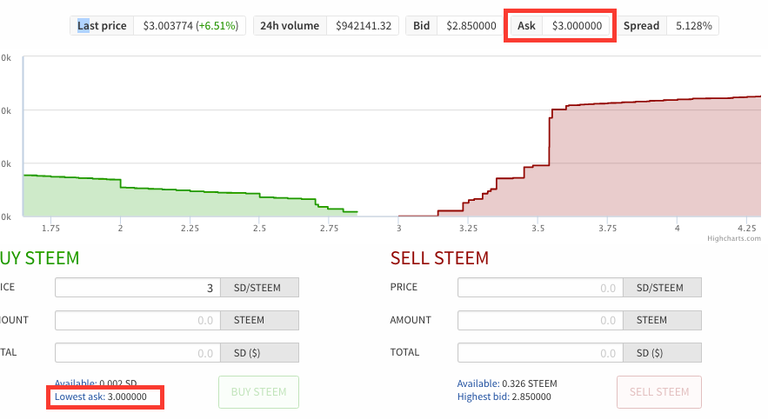Click the SELL STEEM heading
Image resolution: width=768 pixels, height=419 pixels.
(x=439, y=258)
